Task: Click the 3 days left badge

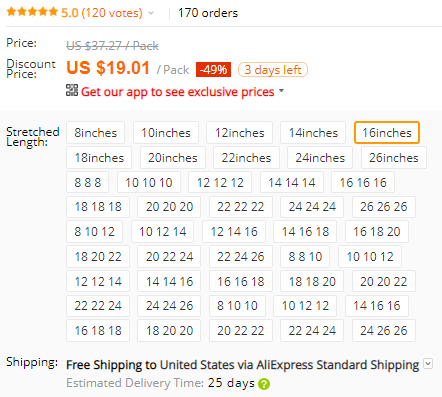Action: point(273,70)
